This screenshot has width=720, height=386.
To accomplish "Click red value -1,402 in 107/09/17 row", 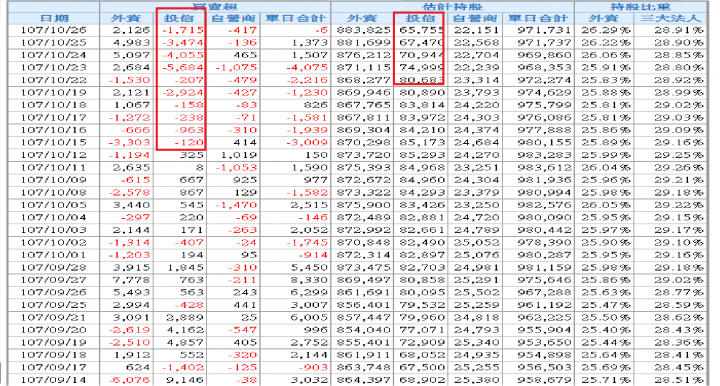I will pos(183,367).
